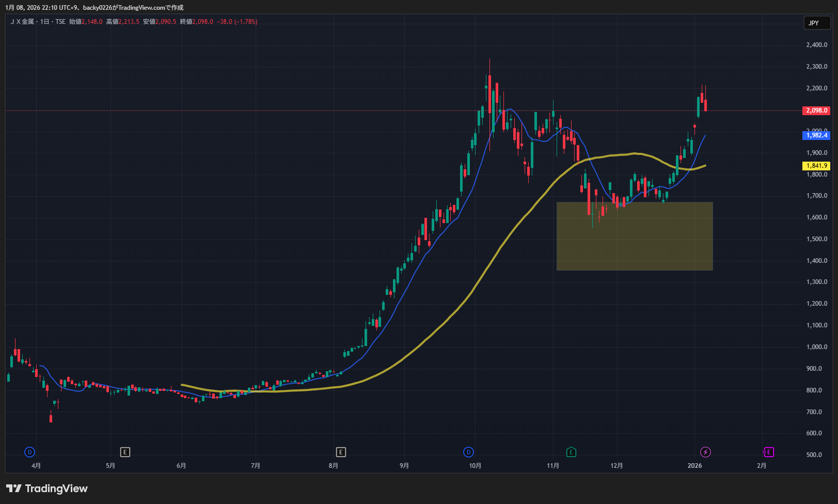838x504 pixels.
Task: Open the purple earnings marker near February
Action: pyautogui.click(x=768, y=452)
